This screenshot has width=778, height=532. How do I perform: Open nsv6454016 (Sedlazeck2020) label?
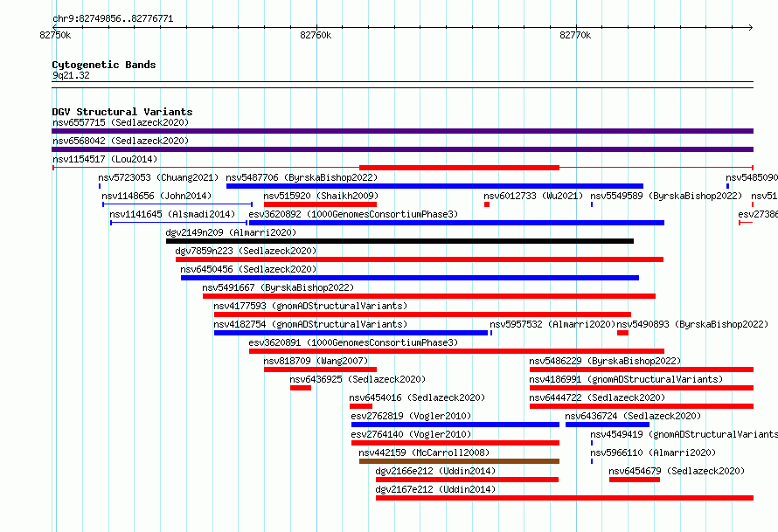[x=417, y=397]
